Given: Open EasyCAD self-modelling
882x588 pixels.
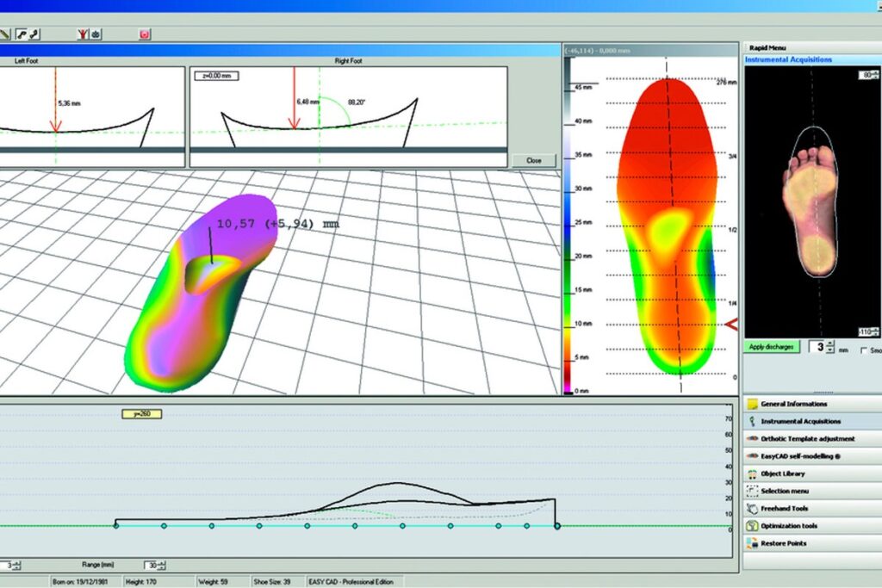Looking at the screenshot, I should [812, 456].
